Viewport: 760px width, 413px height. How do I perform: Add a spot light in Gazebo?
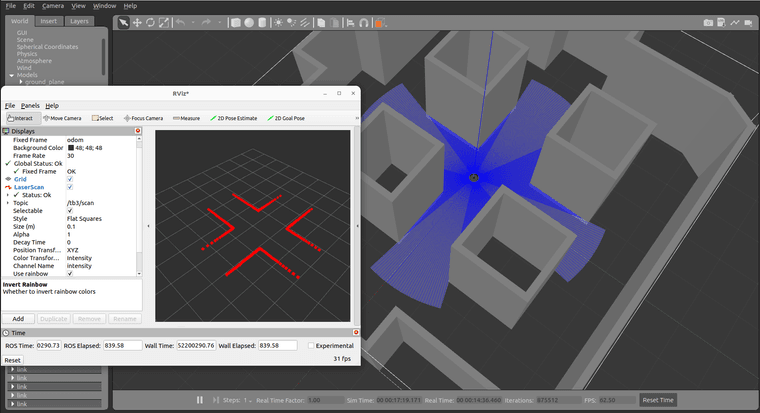291,23
